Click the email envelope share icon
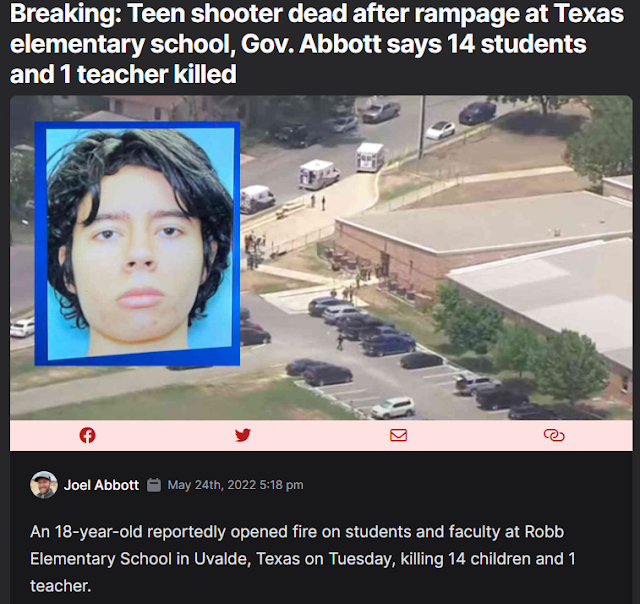Image resolution: width=640 pixels, height=604 pixels. click(398, 435)
